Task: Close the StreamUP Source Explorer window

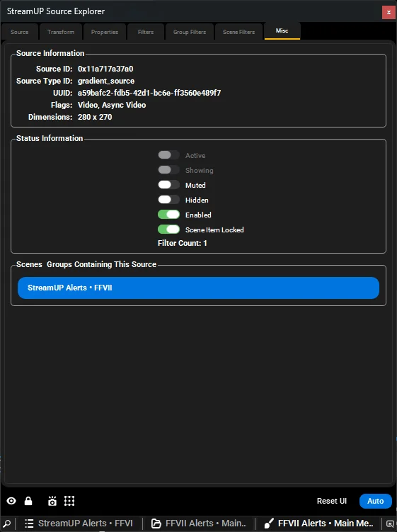Action: click(389, 12)
